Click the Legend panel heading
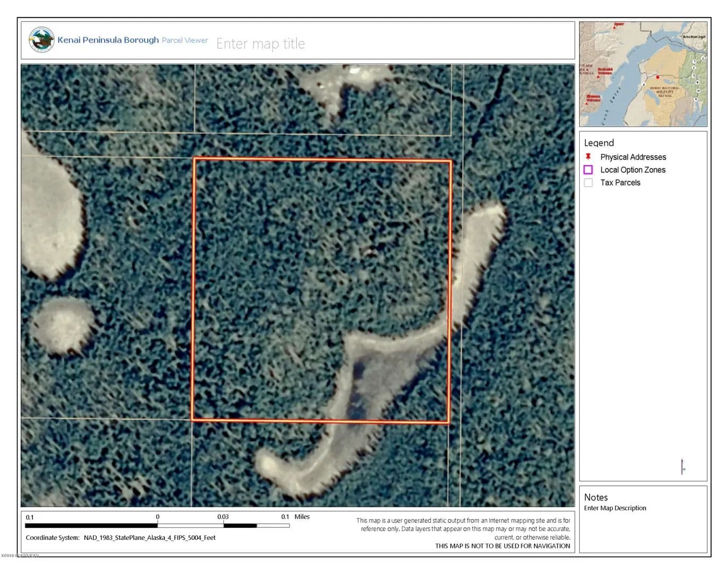The height and width of the screenshot is (574, 728). point(599,142)
